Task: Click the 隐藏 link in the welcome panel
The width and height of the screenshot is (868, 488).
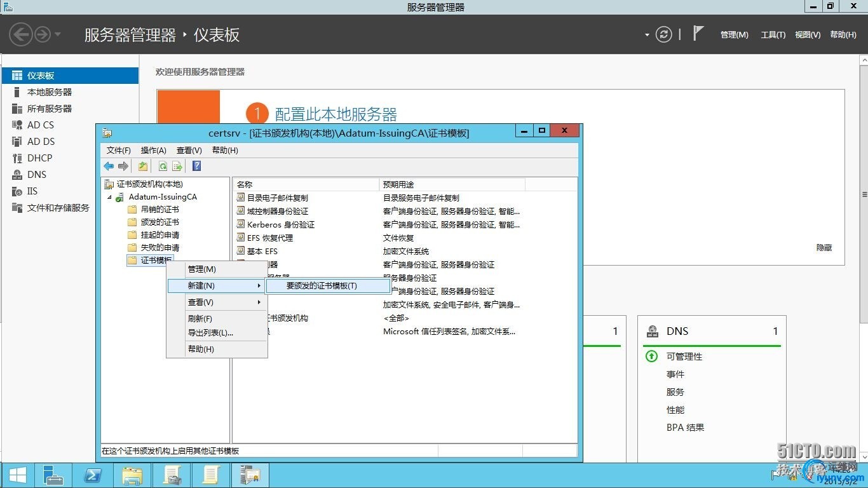Action: click(824, 248)
